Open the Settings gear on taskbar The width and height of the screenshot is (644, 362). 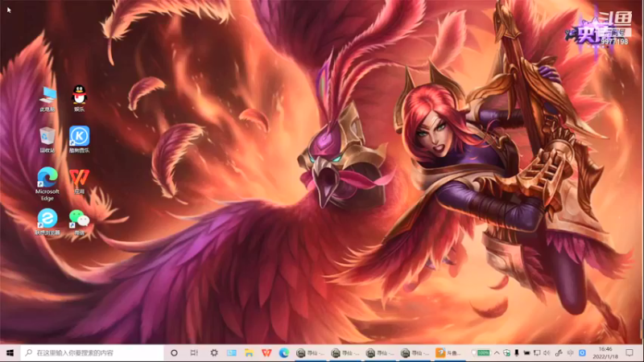214,352
